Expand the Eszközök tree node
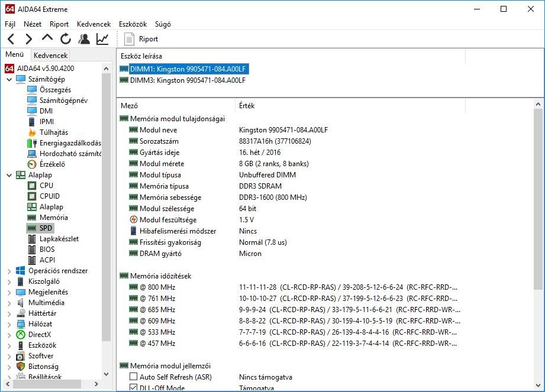 (9, 346)
